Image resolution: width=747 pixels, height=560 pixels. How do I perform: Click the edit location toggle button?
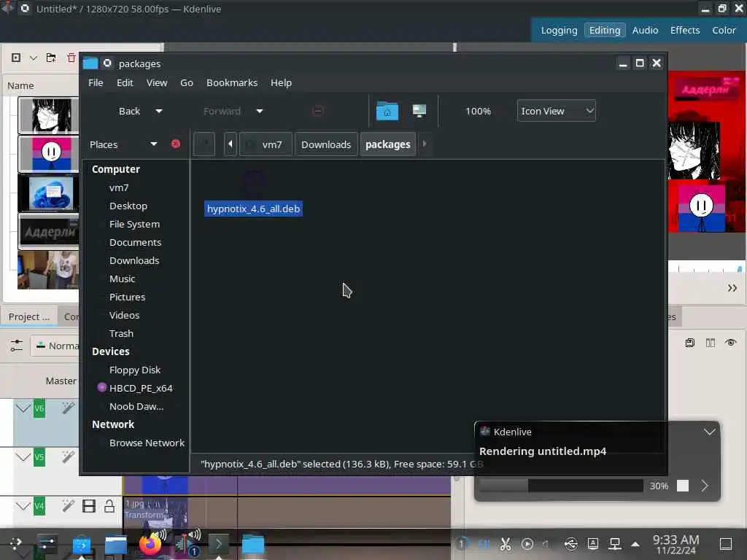[x=204, y=144]
